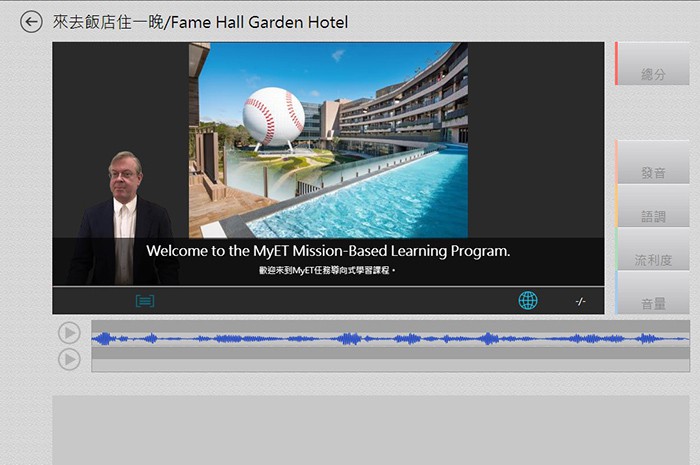Click the Chinese subtitle translation line
This screenshot has width=700, height=465.
coord(328,271)
